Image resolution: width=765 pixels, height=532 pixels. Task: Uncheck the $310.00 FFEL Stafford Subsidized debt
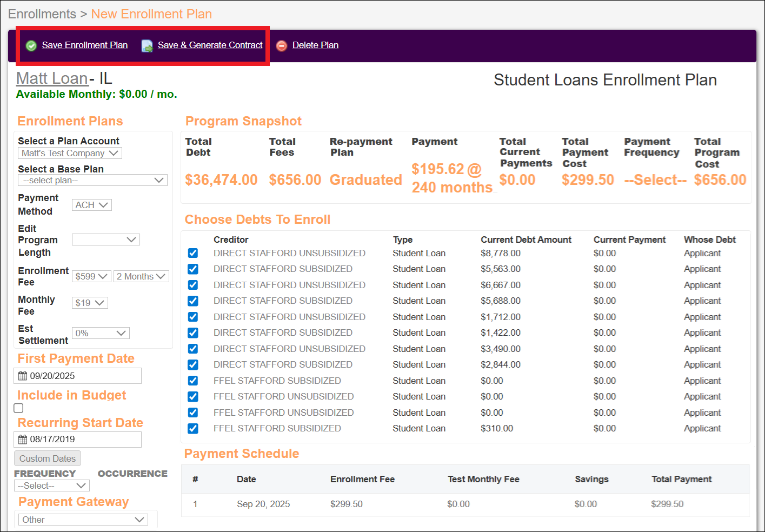click(x=193, y=429)
